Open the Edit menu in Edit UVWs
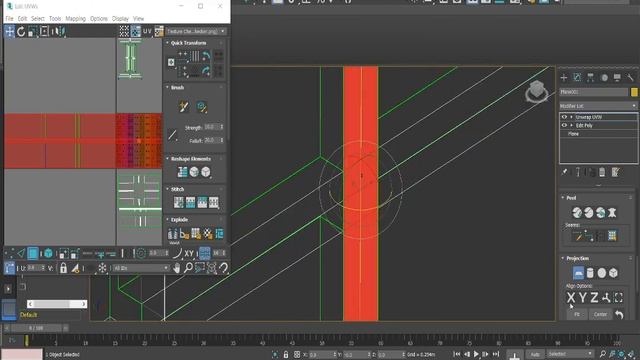This screenshot has height=360, width=640. (22, 18)
